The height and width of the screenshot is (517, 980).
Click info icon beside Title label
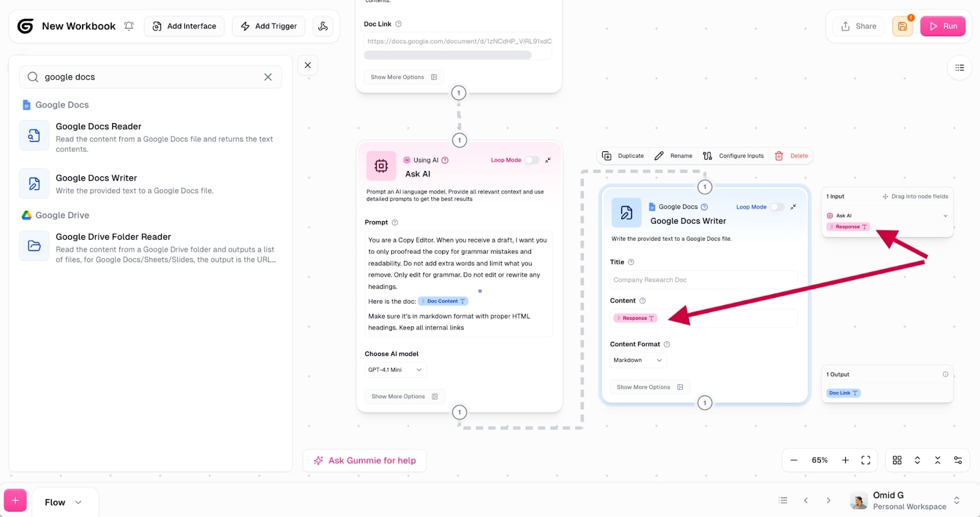(631, 262)
